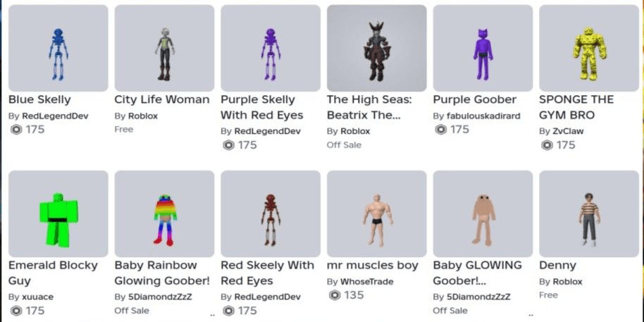This screenshot has width=644, height=322.
Task: View the Beatrix pirate bundle thumbnail
Action: pos(377,48)
